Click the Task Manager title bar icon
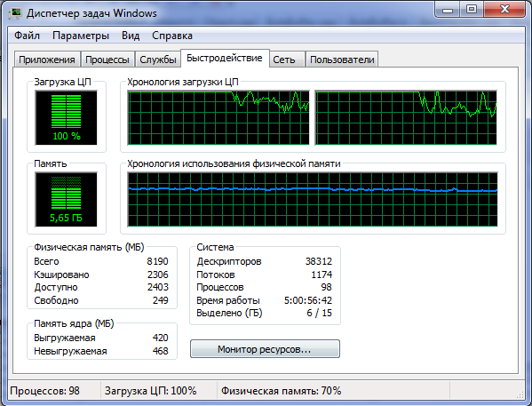Viewport: 532px width, 406px height. tap(15, 13)
